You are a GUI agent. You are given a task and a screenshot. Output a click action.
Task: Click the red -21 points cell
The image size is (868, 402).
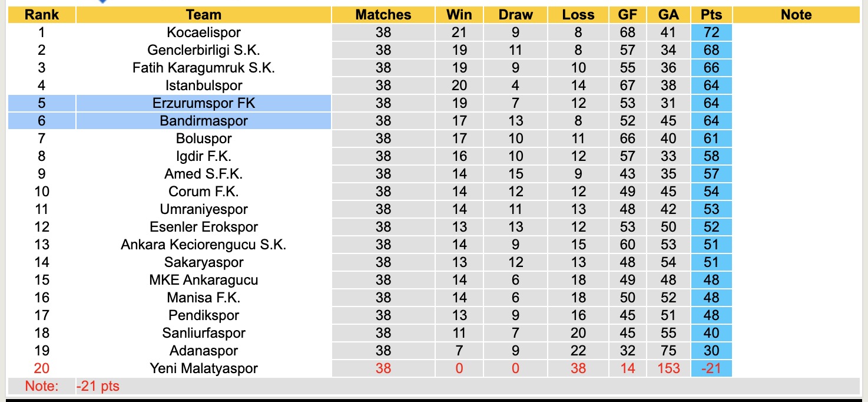tap(711, 368)
